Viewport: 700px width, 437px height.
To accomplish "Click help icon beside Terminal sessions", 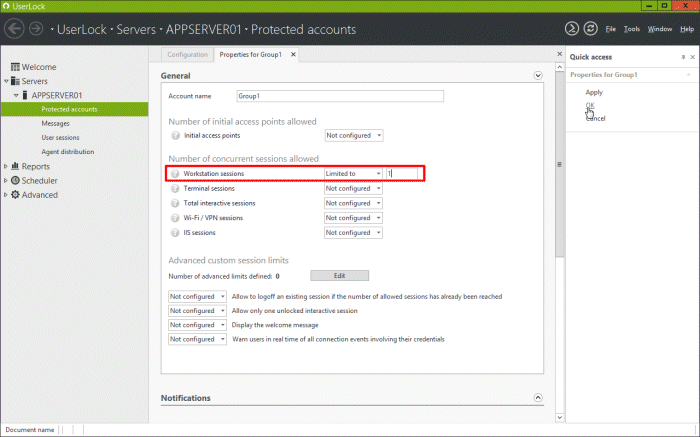I will point(175,188).
